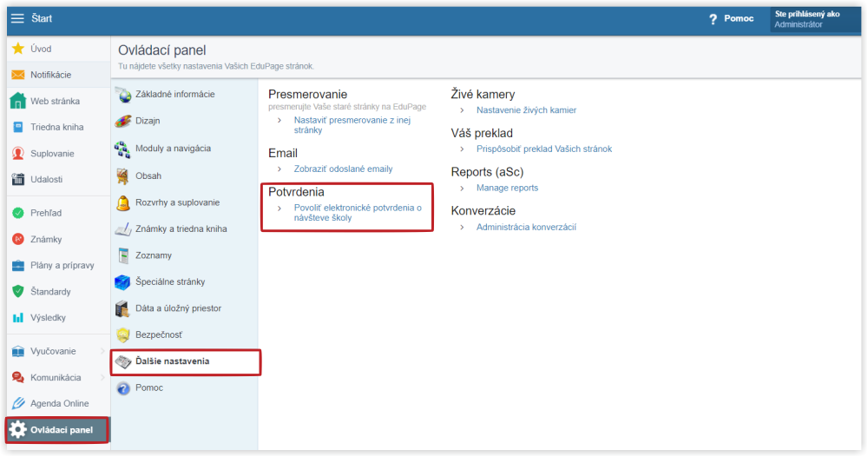This screenshot has height=457, width=868.
Task: Open Triedna kniha in left sidebar
Action: click(57, 128)
